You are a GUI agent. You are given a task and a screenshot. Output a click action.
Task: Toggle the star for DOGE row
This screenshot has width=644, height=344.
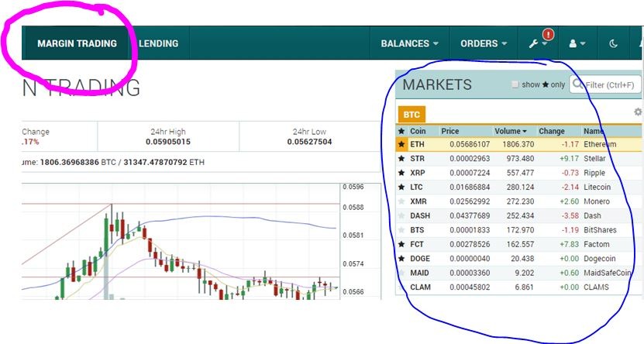pos(401,259)
